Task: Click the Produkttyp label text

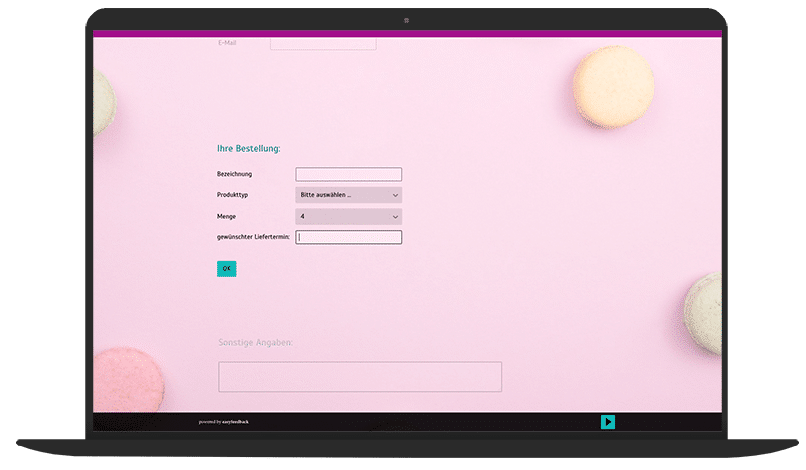Action: pyautogui.click(x=233, y=195)
